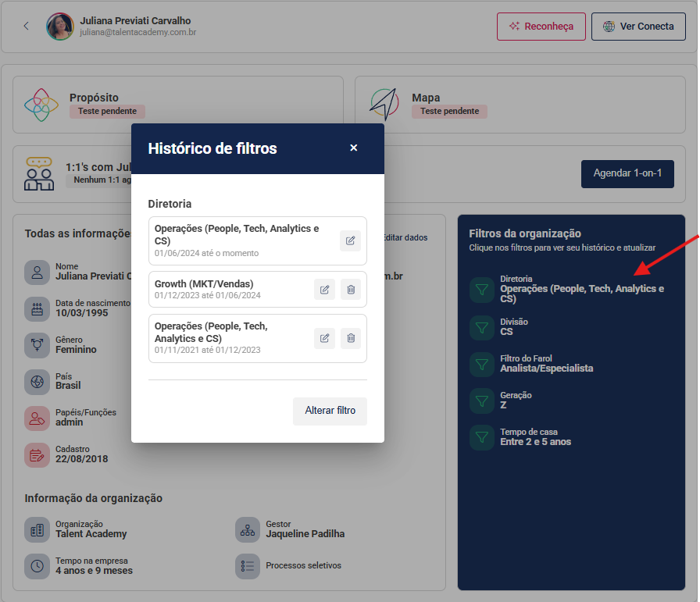This screenshot has width=700, height=602.
Task: Edit the current Operações filter entry
Action: [350, 240]
